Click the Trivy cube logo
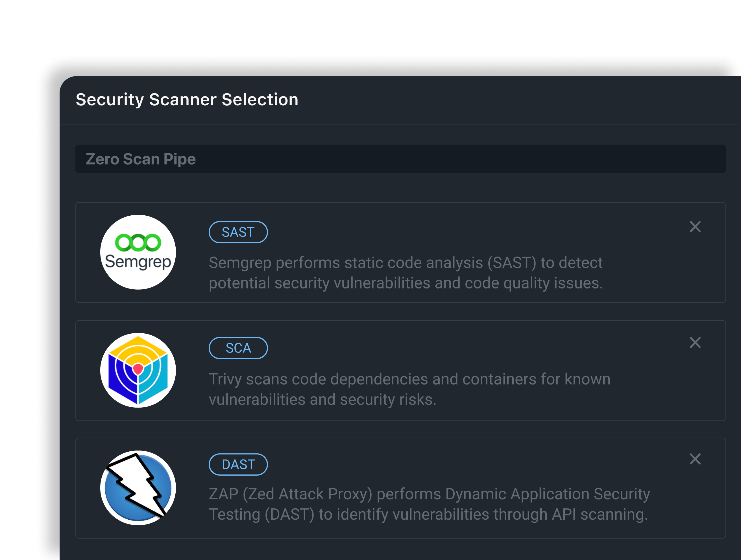Viewport: 741px width, 560px height. point(138,370)
